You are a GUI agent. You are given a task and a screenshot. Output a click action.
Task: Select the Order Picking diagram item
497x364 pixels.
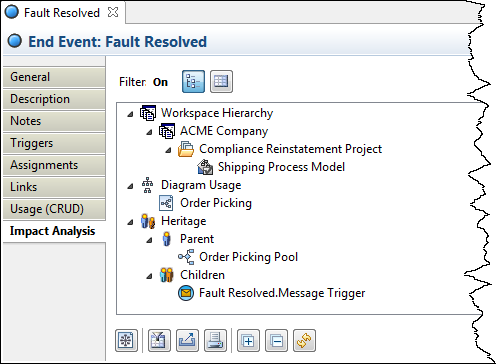point(216,203)
